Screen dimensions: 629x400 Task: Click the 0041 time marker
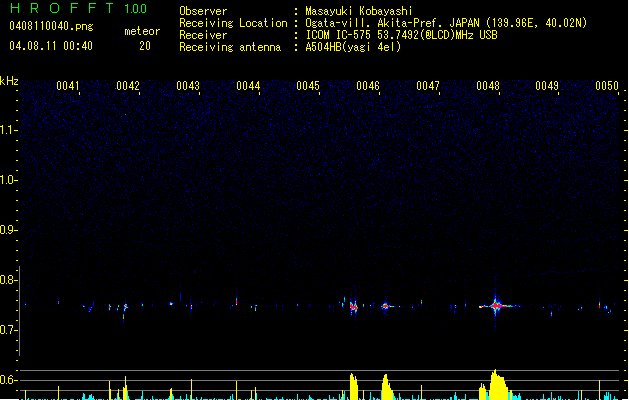pyautogui.click(x=68, y=86)
